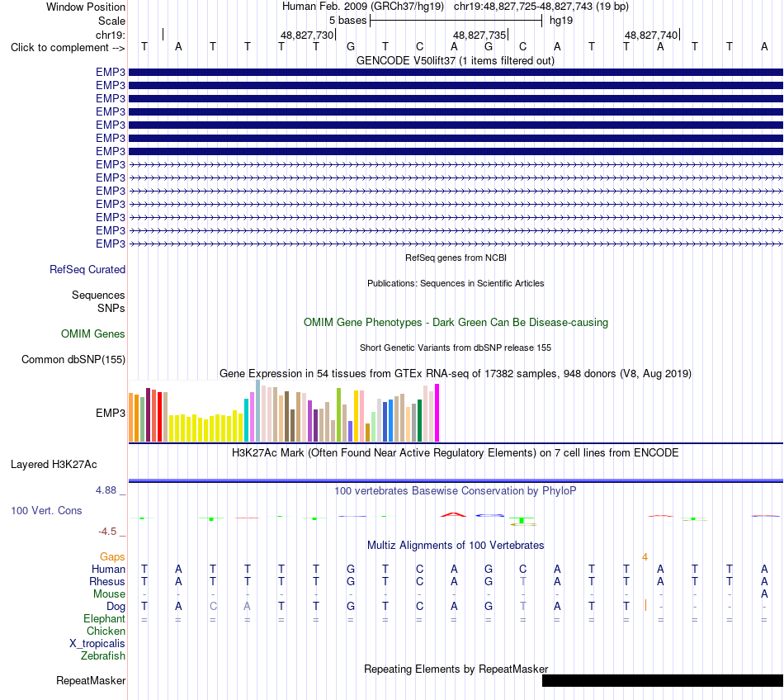Select the Mouse alignment row label
Viewport: 784px width, 700px height.
(109, 594)
